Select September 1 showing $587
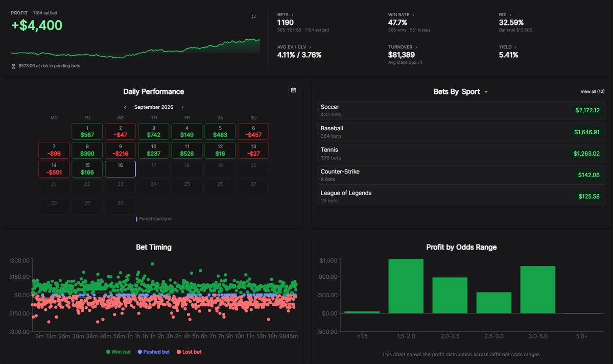The image size is (613, 364). 87,131
